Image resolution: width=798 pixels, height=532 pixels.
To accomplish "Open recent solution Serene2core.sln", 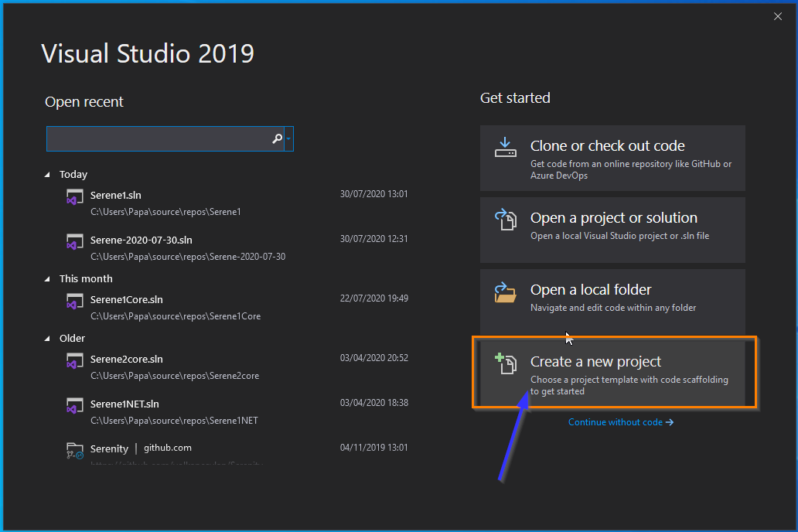I will coord(126,359).
